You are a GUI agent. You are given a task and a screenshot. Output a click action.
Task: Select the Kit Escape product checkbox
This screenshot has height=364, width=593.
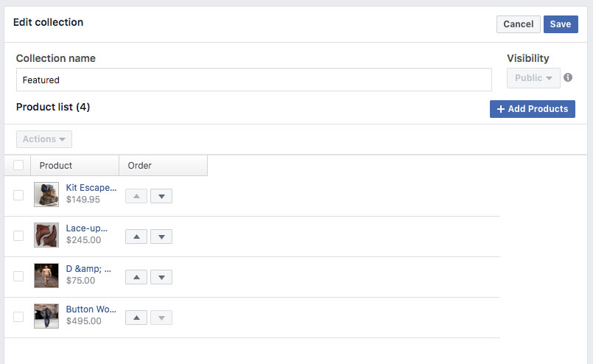[x=18, y=195]
